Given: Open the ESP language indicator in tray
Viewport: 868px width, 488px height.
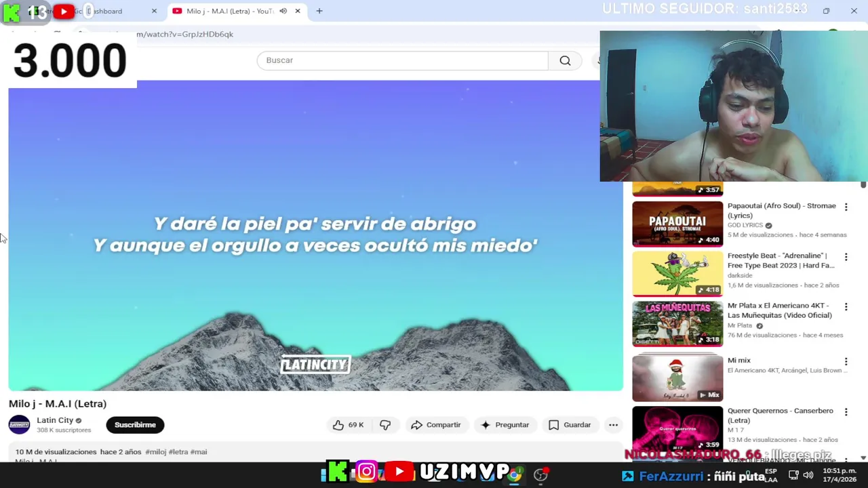Looking at the screenshot, I should [x=771, y=475].
